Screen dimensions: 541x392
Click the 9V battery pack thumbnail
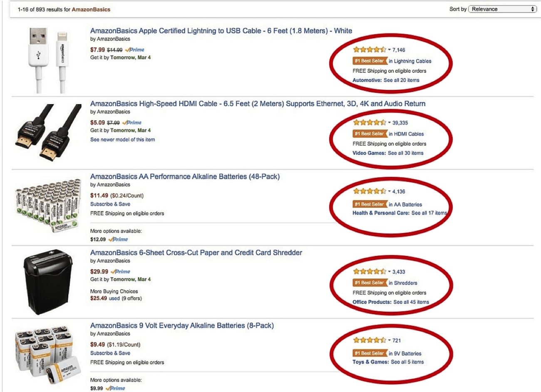[x=47, y=350]
